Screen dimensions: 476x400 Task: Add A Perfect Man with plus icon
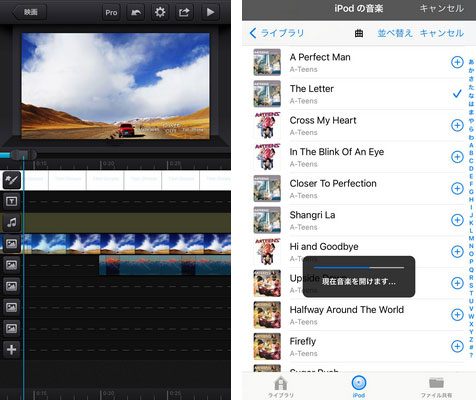(x=457, y=62)
